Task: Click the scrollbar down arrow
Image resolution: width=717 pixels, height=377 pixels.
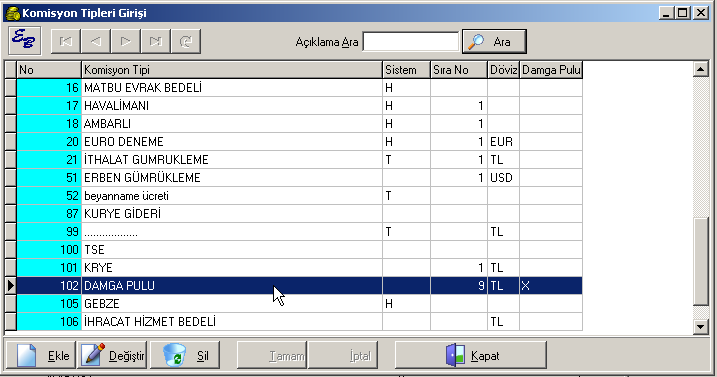Action: [701, 326]
